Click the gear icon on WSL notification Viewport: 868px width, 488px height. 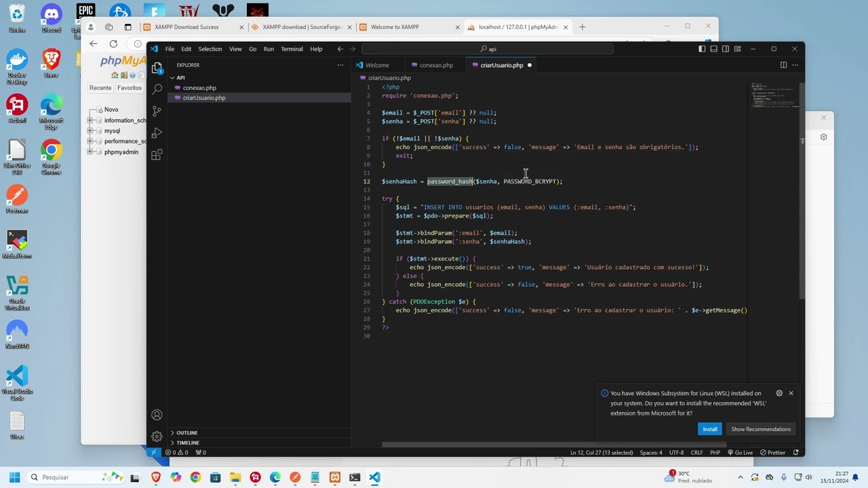point(779,393)
